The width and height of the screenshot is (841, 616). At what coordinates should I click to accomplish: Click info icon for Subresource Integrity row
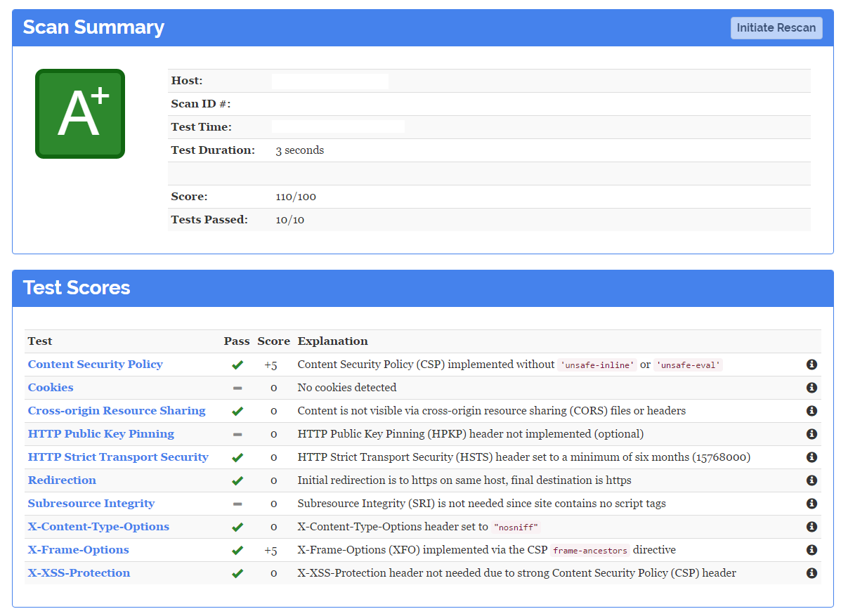pyautogui.click(x=811, y=504)
